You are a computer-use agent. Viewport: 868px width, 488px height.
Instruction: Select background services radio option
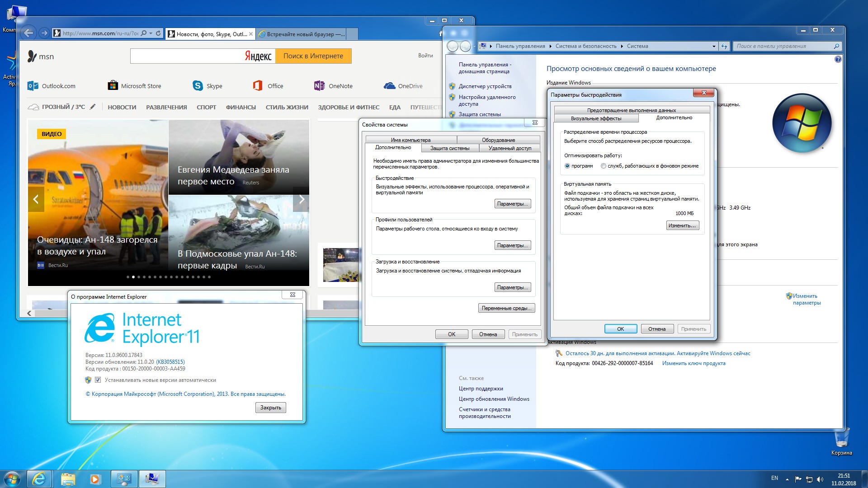[604, 166]
